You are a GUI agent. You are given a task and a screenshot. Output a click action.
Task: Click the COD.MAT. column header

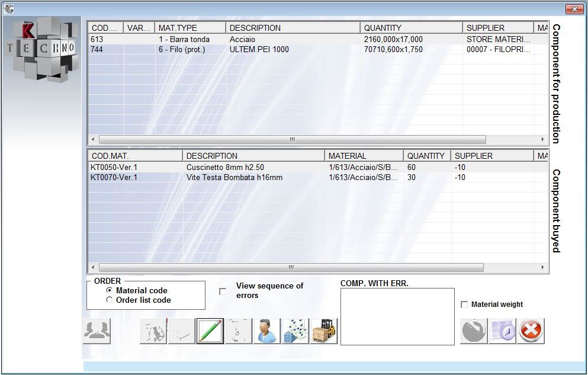point(135,156)
